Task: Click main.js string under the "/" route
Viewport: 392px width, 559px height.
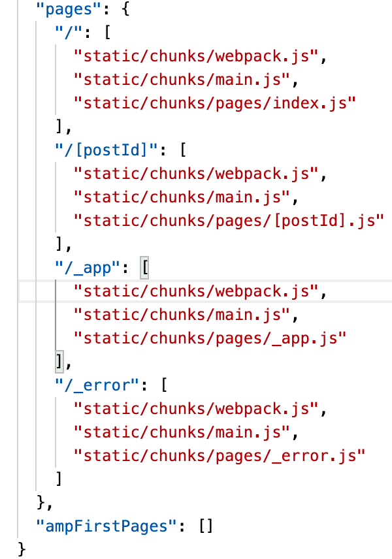Action: click(181, 80)
